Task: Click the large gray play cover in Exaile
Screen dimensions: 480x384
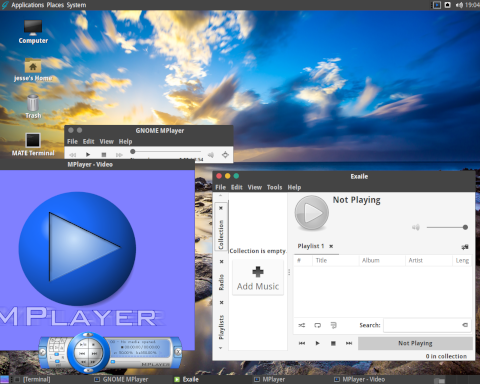Action: point(312,213)
